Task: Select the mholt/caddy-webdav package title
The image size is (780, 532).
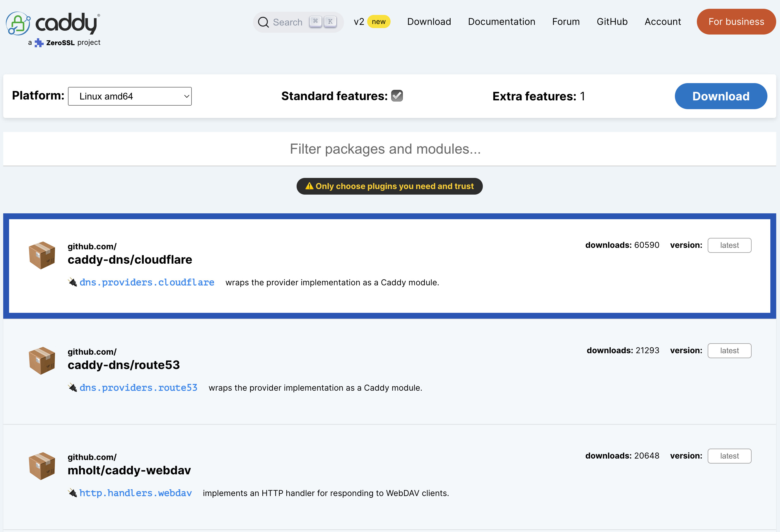Action: (129, 470)
